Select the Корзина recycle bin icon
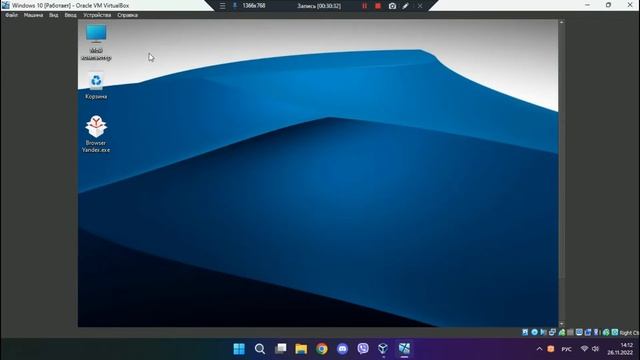 point(96,86)
